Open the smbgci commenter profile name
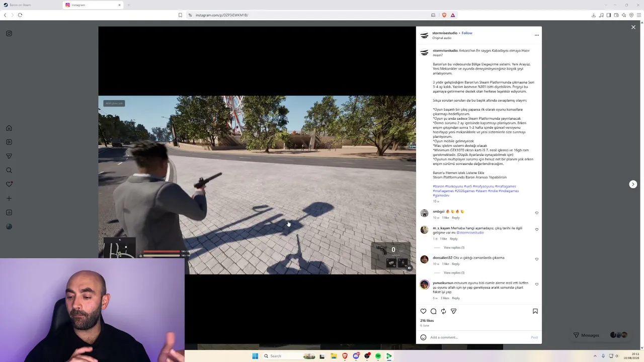This screenshot has width=644, height=362. [x=439, y=212]
